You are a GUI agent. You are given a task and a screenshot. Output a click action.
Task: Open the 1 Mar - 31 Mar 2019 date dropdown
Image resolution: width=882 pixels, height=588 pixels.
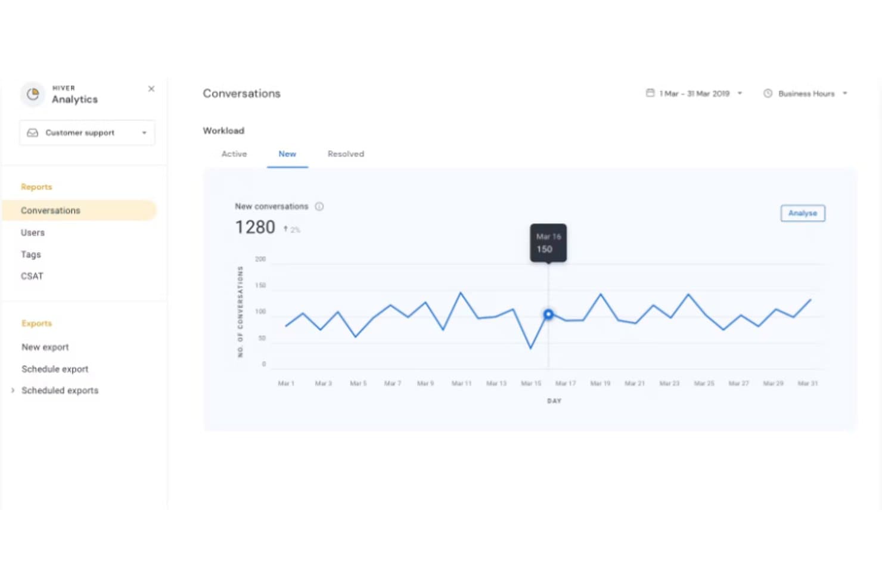[x=695, y=94]
